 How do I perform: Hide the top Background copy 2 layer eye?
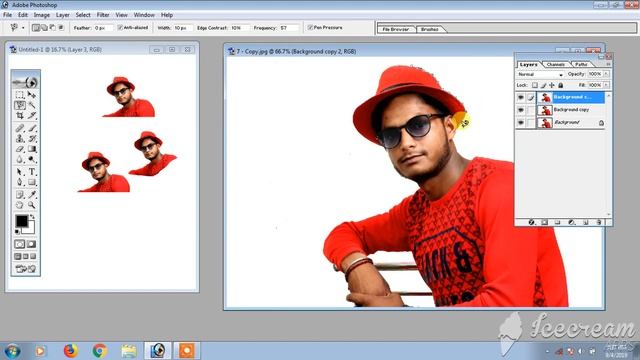coord(520,97)
